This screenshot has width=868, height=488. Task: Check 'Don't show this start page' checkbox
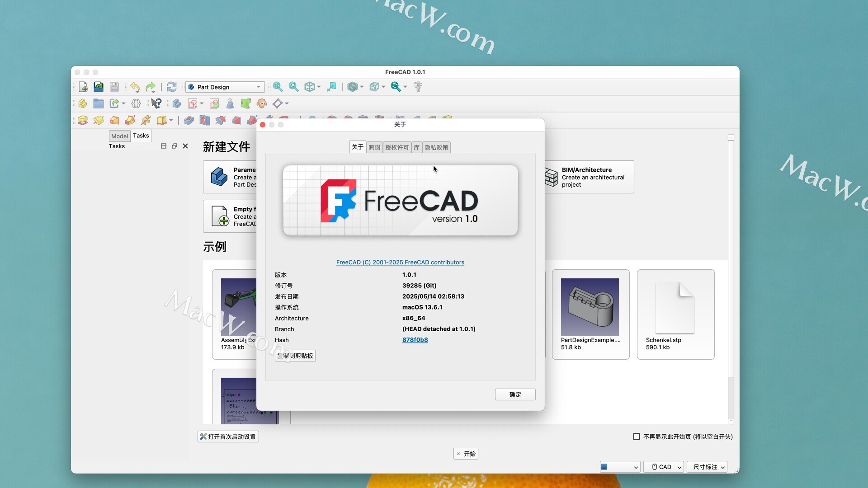(637, 436)
